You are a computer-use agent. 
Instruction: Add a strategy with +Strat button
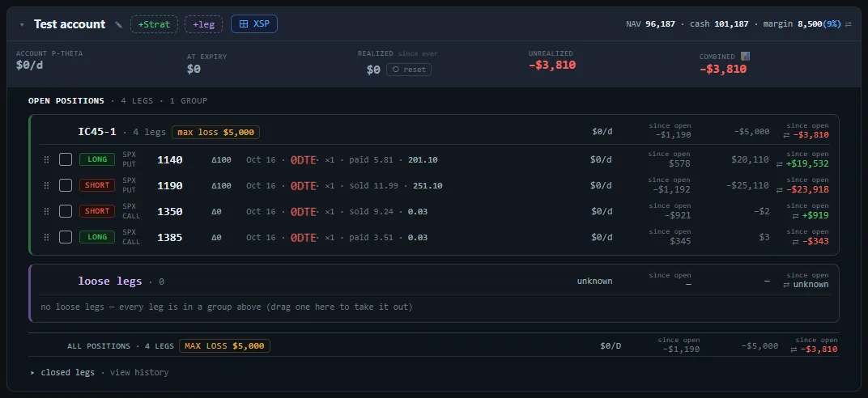154,24
